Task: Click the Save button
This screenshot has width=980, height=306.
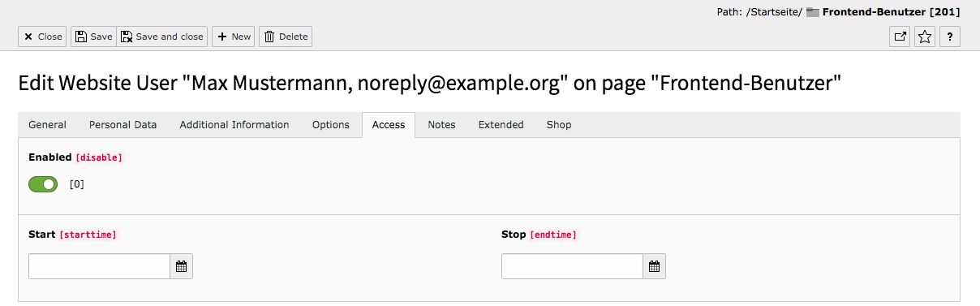Action: (x=94, y=37)
